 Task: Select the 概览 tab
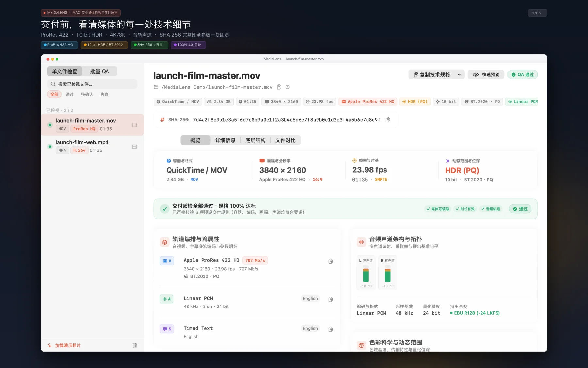[195, 140]
